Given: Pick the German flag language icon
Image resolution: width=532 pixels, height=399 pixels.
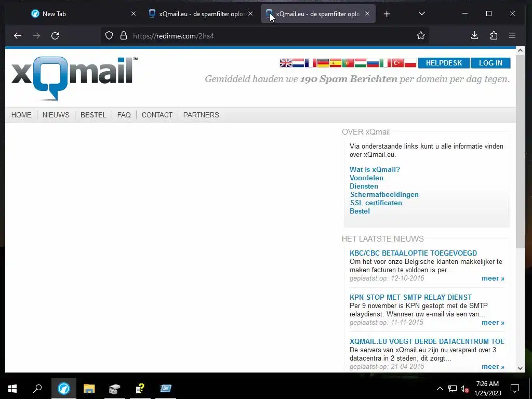Looking at the screenshot, I should click(x=323, y=63).
